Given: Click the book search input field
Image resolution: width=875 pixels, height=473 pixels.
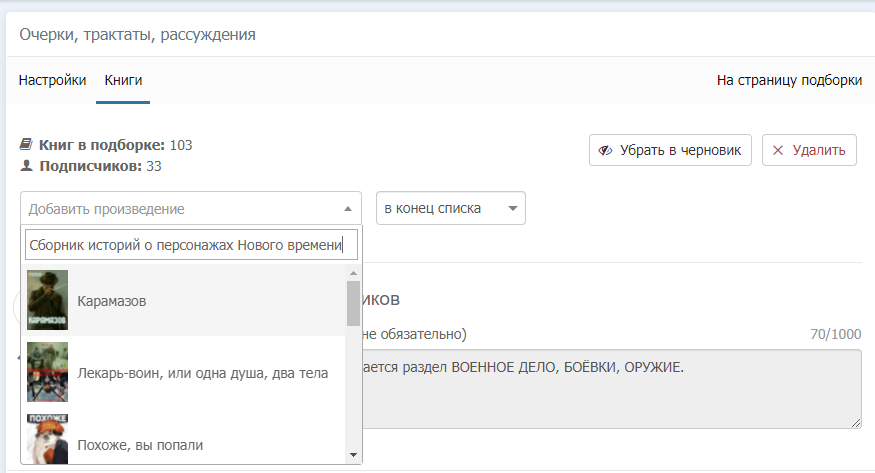Looking at the screenshot, I should click(x=190, y=244).
